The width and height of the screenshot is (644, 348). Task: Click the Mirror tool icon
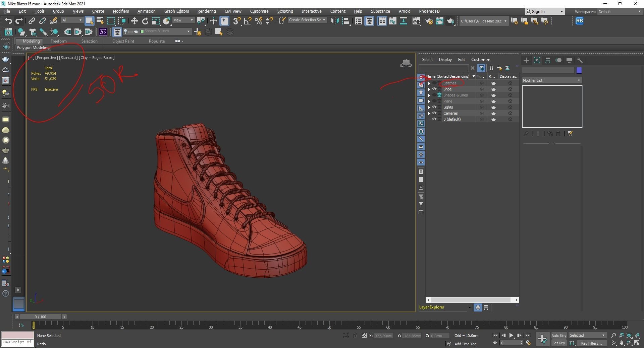(x=334, y=21)
